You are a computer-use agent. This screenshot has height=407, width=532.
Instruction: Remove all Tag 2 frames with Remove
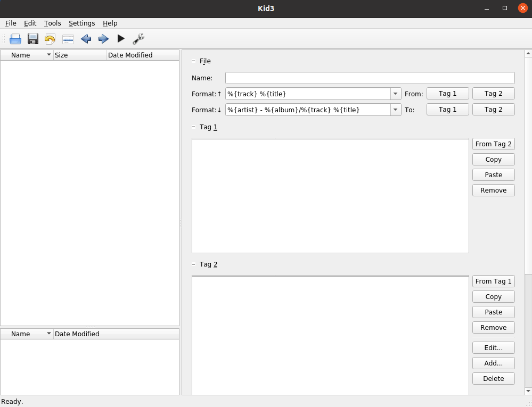tap(493, 327)
